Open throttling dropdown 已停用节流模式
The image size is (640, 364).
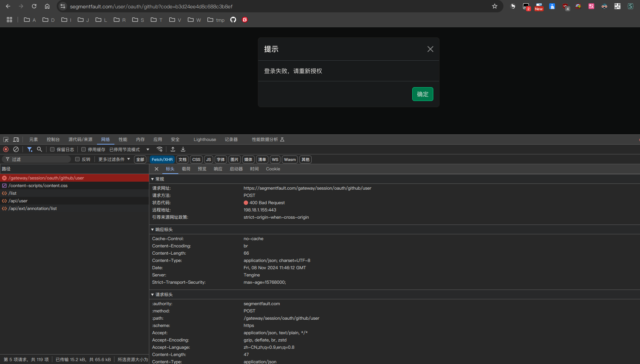pos(130,149)
